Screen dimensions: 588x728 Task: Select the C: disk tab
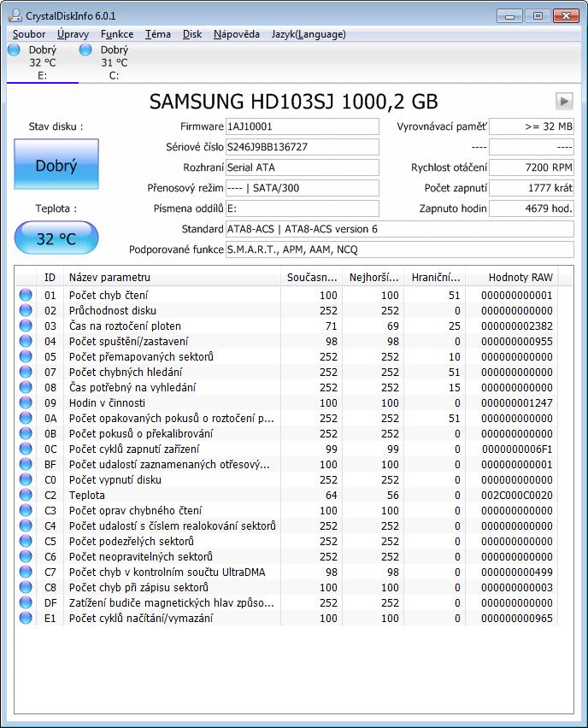pos(115,62)
